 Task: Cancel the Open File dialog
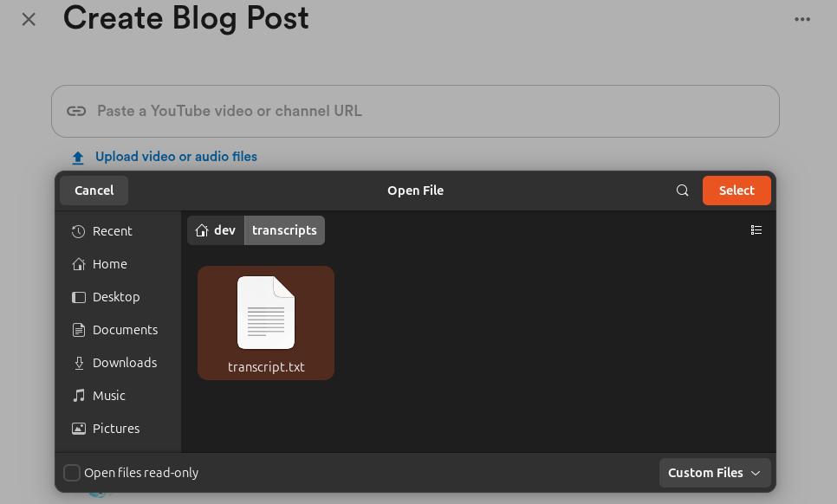[94, 191]
